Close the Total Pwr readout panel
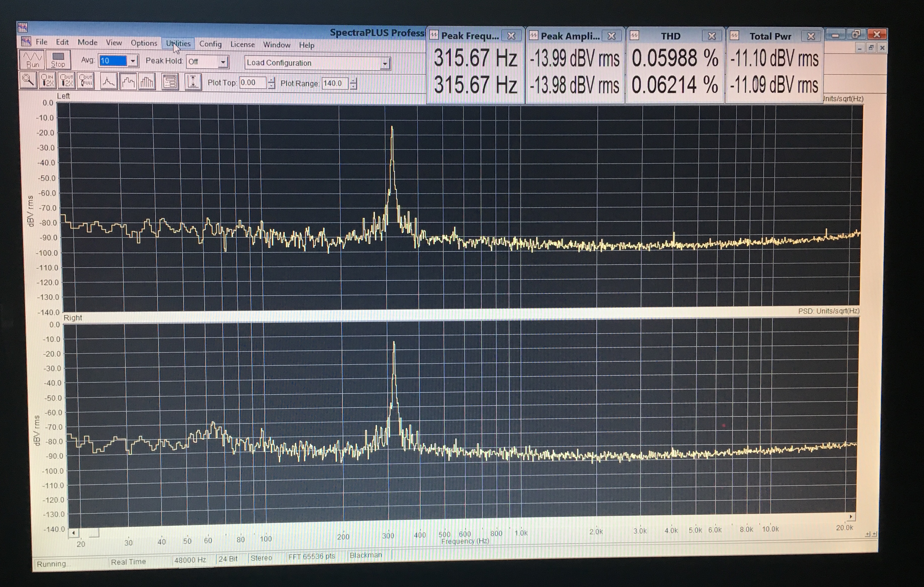The width and height of the screenshot is (924, 587). coord(811,36)
